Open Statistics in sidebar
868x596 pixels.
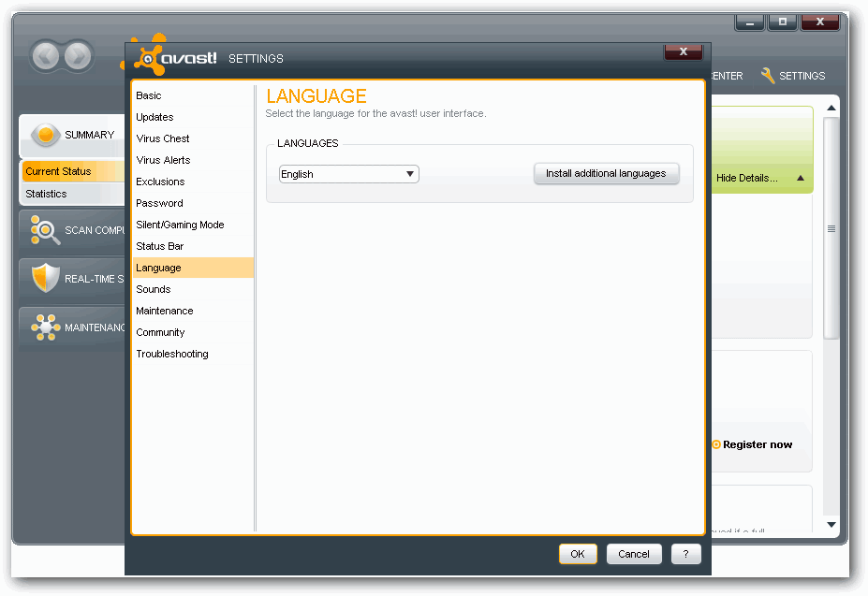click(x=72, y=194)
